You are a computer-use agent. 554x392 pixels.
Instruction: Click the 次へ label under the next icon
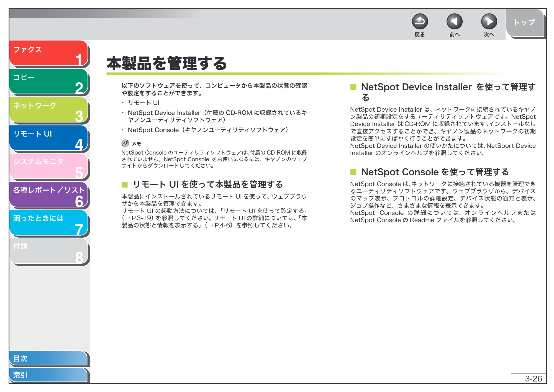click(x=489, y=35)
